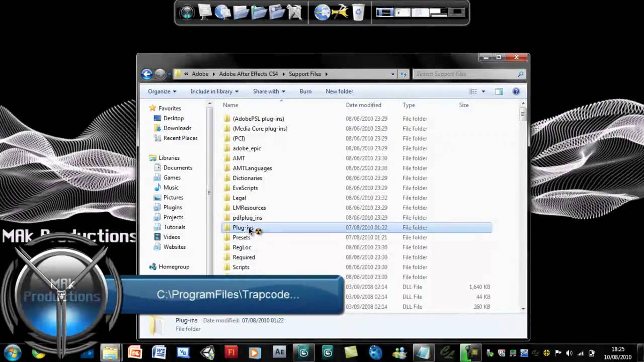Viewport: 644px width, 362px height.
Task: Open PowerPoint from the taskbar
Action: (x=135, y=352)
